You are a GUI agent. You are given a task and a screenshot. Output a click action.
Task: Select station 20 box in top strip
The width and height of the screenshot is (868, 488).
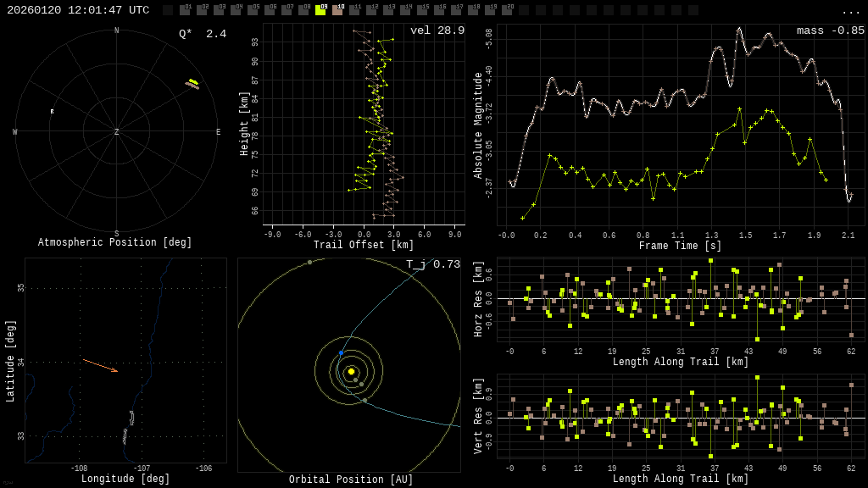507,10
